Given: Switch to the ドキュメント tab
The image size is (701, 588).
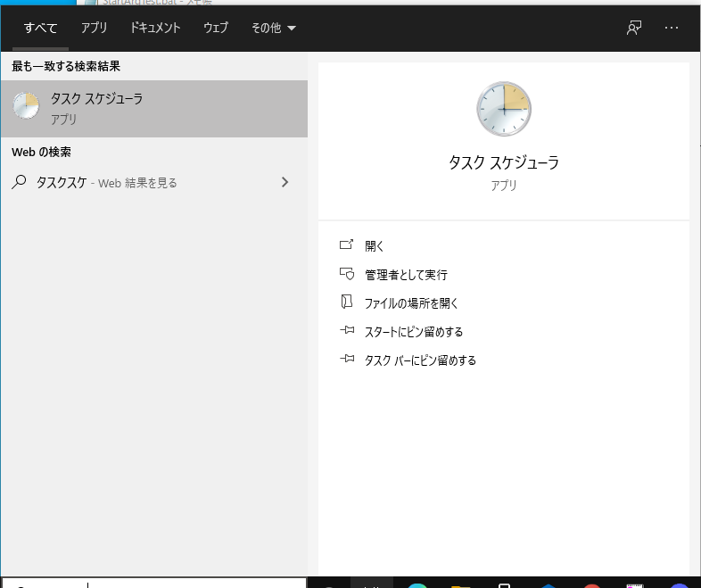Looking at the screenshot, I should click(155, 29).
